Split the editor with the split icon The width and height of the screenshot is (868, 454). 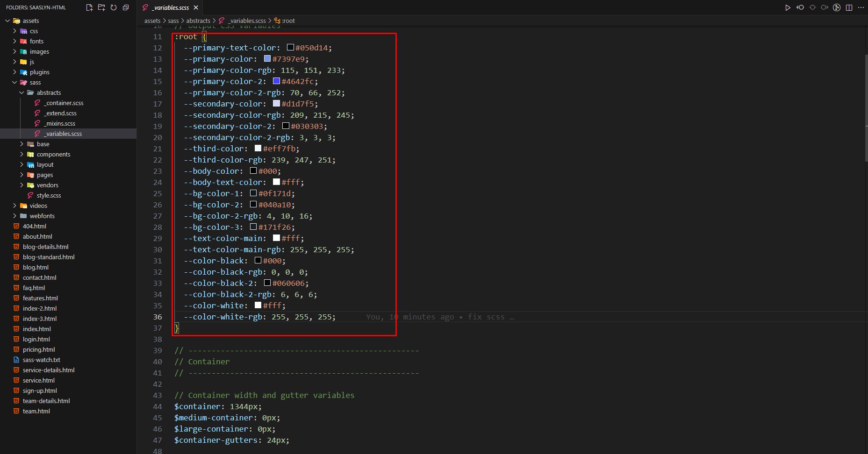click(x=849, y=7)
